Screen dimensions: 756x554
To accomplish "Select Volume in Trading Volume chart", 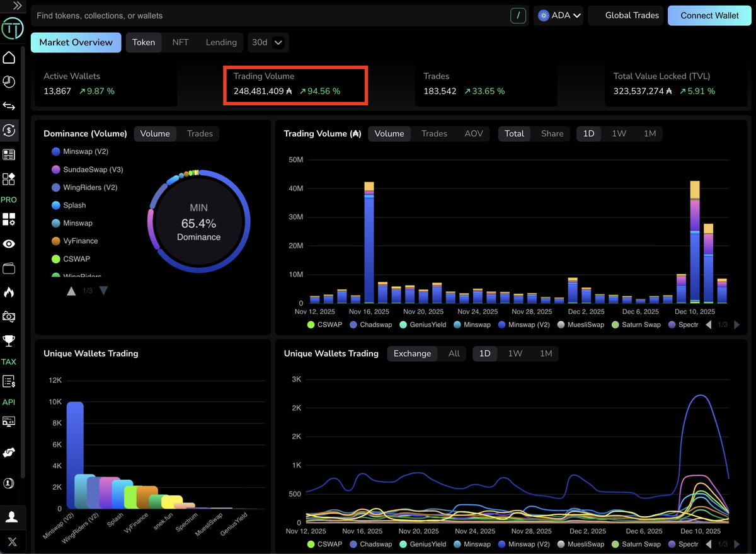I will pyautogui.click(x=389, y=134).
